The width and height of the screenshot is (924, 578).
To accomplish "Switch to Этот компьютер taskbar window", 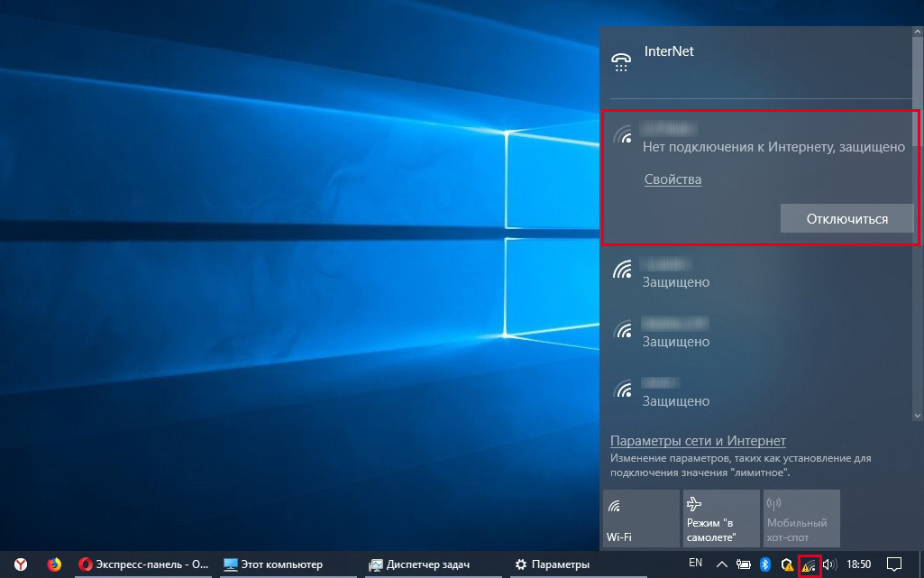I will 288,564.
